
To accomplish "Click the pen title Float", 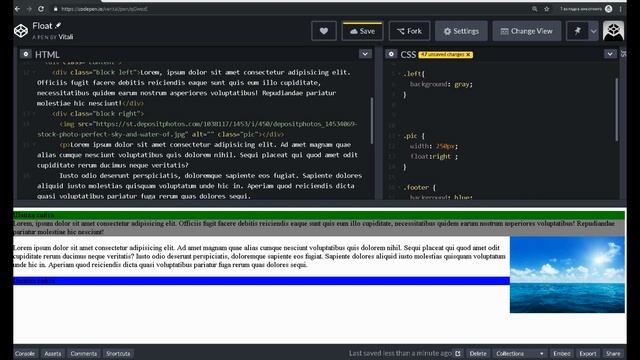I will tap(42, 26).
